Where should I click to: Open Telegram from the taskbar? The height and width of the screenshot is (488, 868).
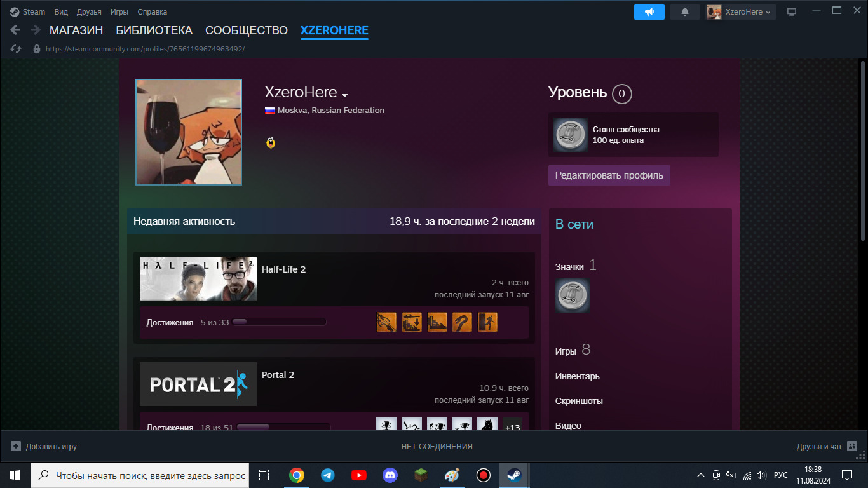tap(328, 475)
